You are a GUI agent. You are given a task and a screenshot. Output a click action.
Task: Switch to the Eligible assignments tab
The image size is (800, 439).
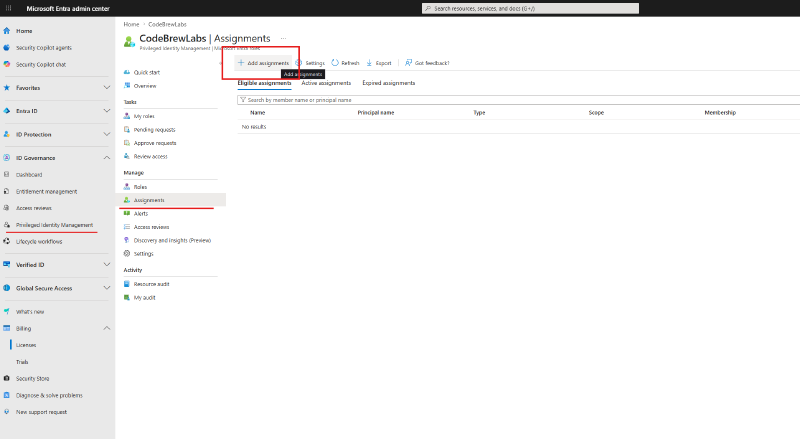coord(264,83)
